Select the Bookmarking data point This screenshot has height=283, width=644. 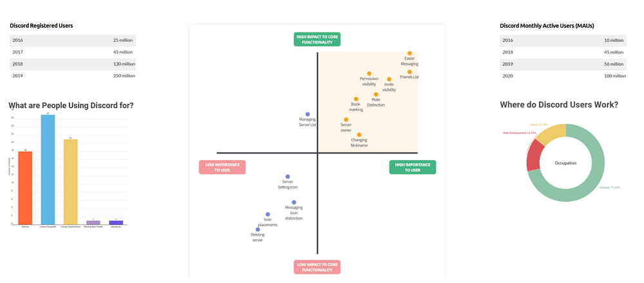click(355, 99)
